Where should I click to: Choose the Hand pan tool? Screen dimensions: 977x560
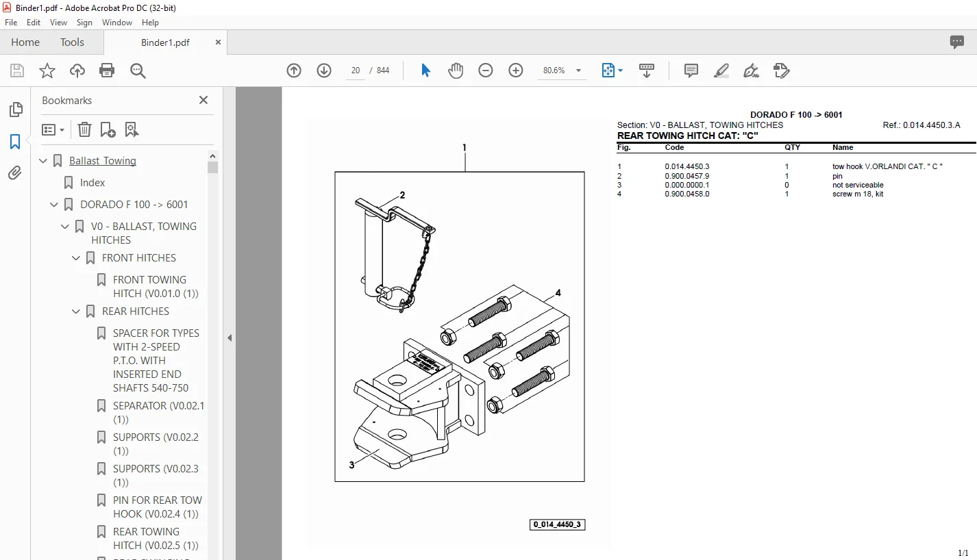456,71
